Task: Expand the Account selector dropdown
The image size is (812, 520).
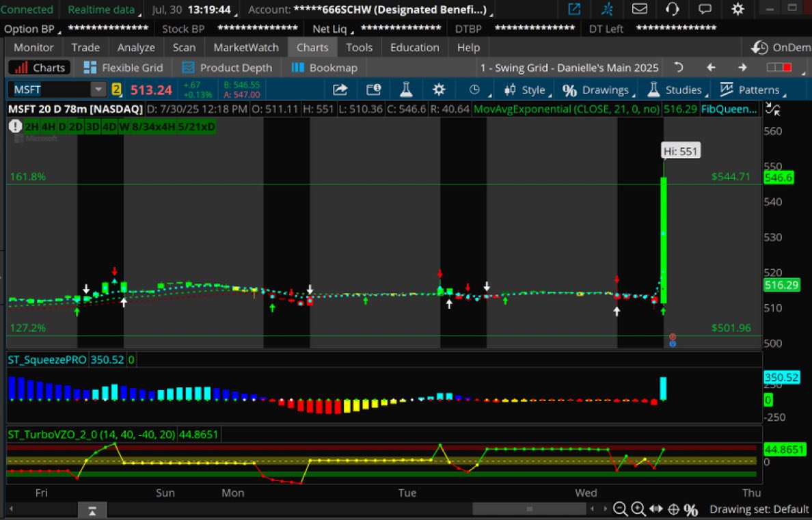Action: [370, 10]
